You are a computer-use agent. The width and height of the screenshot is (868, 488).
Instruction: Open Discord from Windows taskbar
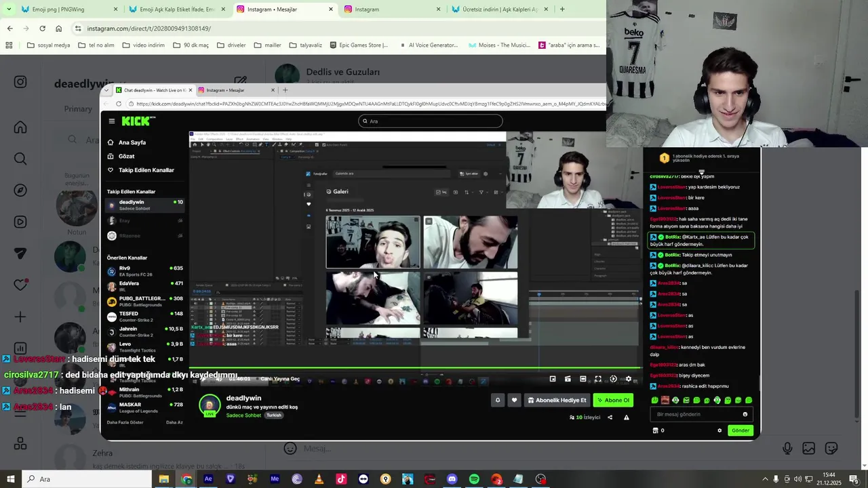tap(452, 479)
